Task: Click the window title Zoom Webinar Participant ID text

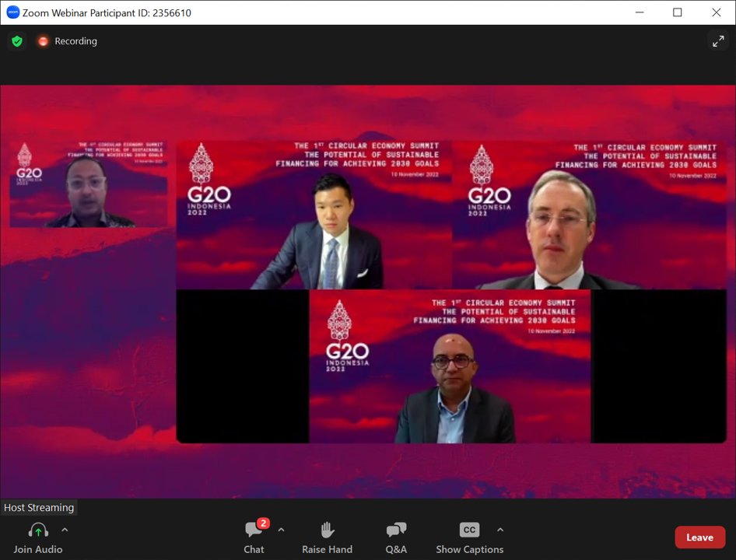Action: 107,12
